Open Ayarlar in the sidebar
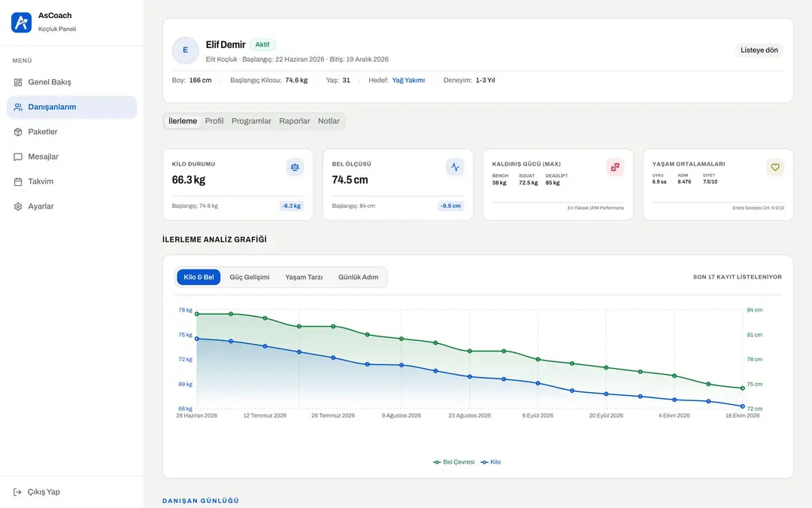 72,206
